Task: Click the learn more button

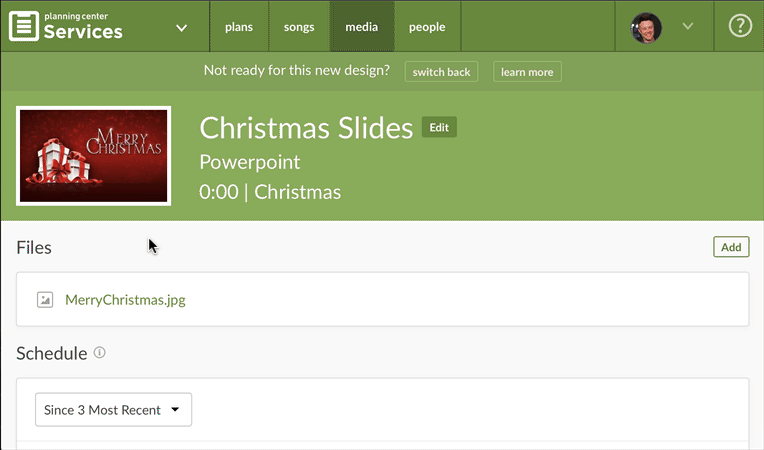Action: 527,72
